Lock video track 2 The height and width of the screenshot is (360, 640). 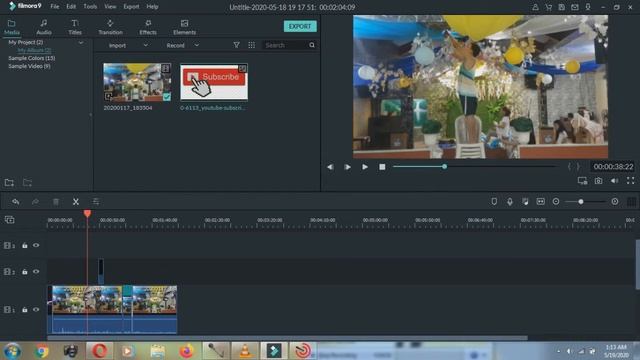pyautogui.click(x=25, y=272)
